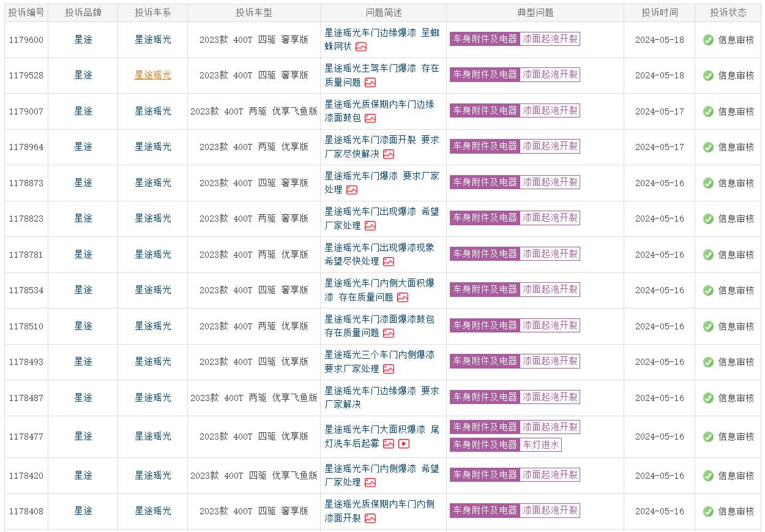The image size is (765, 532).
Task: Click the picture icon in complaint 1178493
Action: [x=389, y=369]
